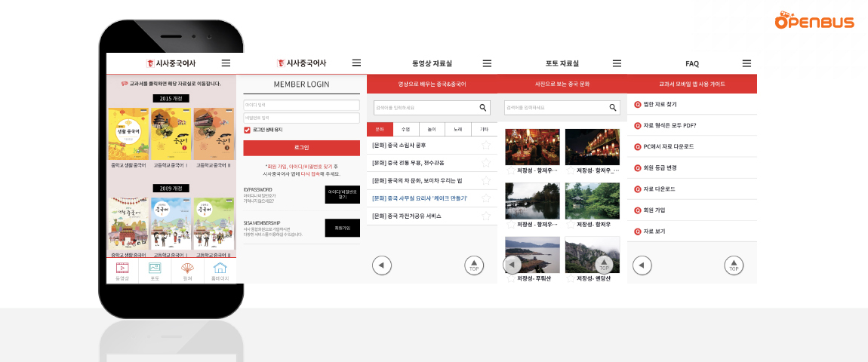The width and height of the screenshot is (868, 362).
Task: Toggle 로그인 상태 유지 checkbox
Action: click(248, 130)
